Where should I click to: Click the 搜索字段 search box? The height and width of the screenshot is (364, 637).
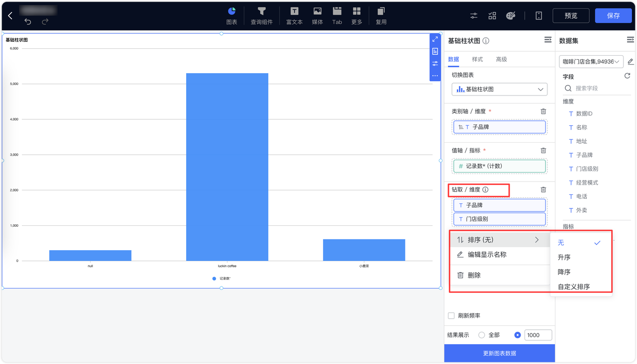pos(597,89)
